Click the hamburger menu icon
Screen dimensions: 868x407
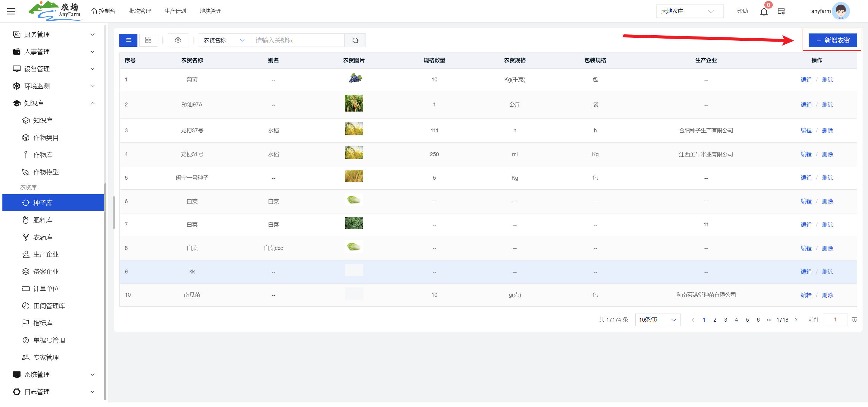point(11,11)
